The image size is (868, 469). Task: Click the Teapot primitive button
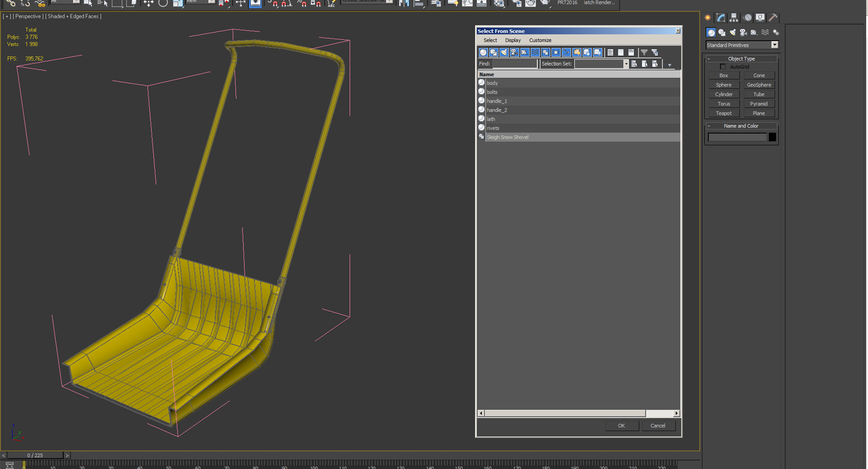tap(724, 113)
